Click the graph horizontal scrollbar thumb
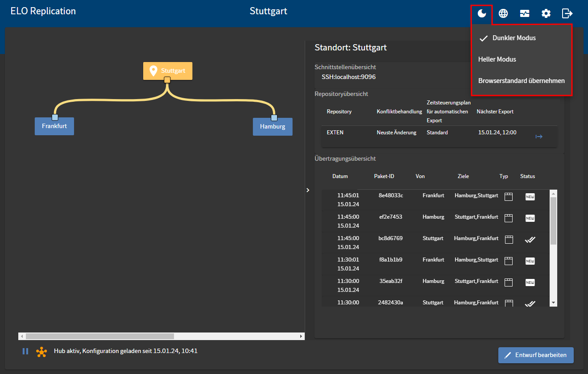 pos(100,336)
